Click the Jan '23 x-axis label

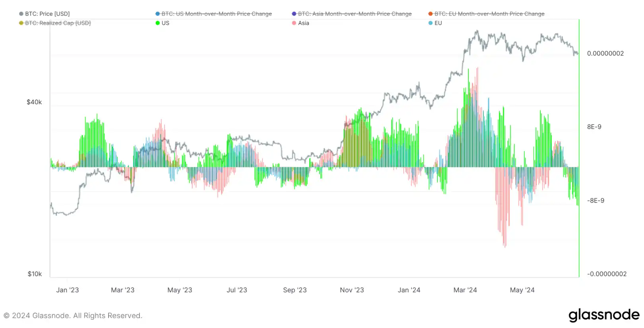click(x=68, y=290)
